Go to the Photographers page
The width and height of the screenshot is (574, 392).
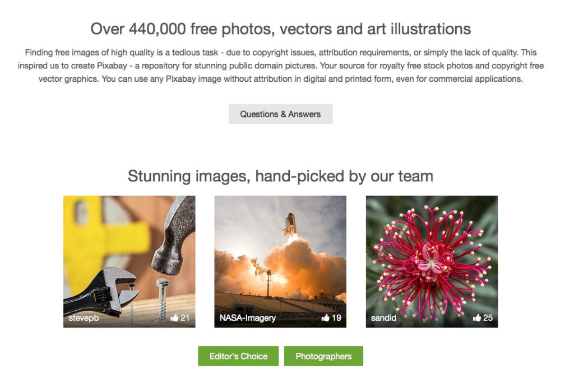[323, 356]
